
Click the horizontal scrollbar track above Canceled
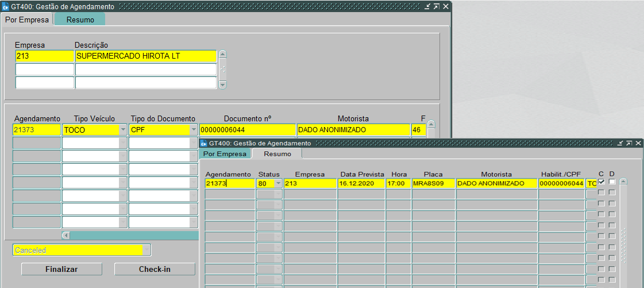tap(132, 235)
